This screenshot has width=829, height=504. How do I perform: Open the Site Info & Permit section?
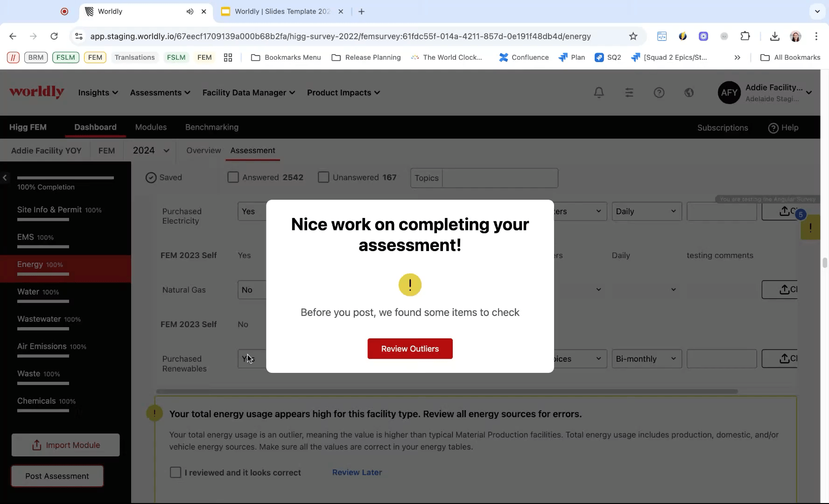coord(65,214)
